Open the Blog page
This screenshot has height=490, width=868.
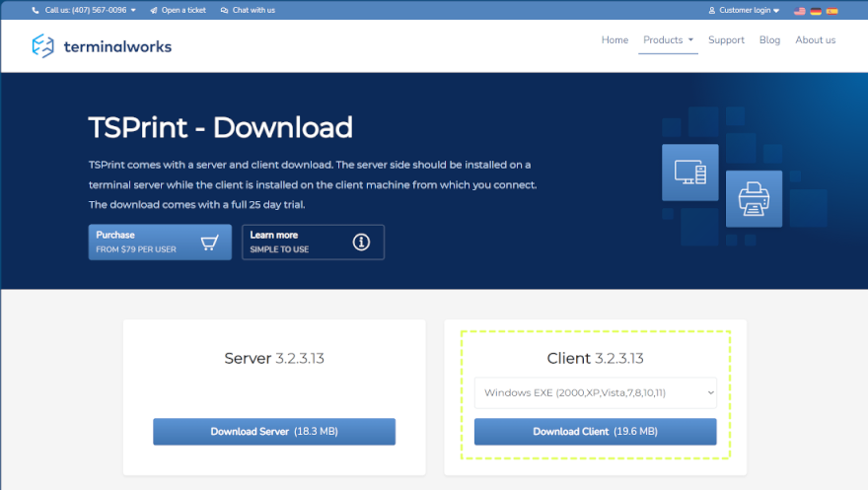pos(769,39)
